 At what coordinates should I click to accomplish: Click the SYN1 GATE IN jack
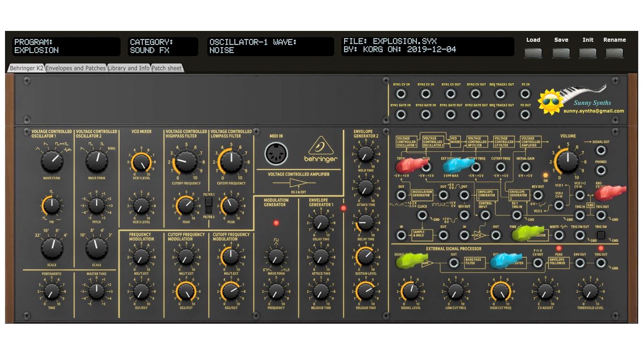401,114
